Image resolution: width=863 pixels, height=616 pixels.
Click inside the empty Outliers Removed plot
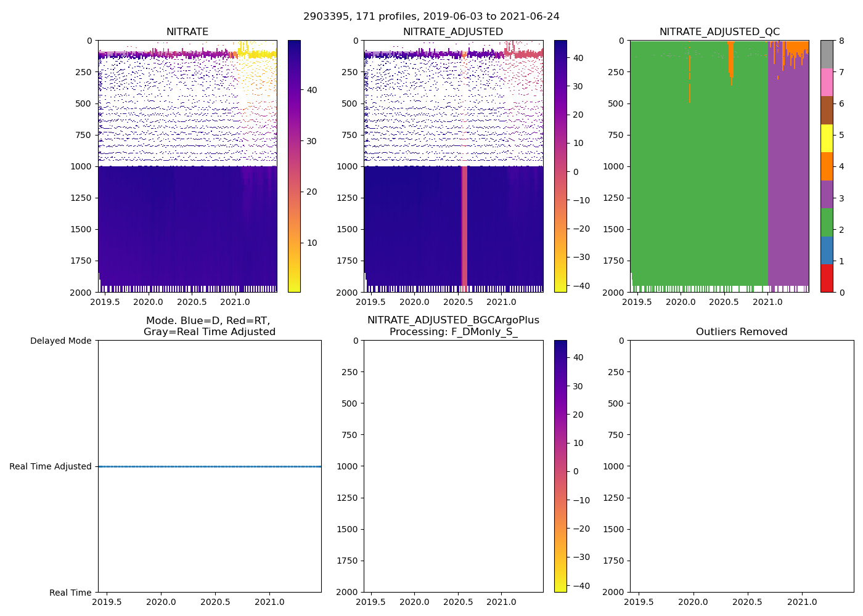point(742,466)
